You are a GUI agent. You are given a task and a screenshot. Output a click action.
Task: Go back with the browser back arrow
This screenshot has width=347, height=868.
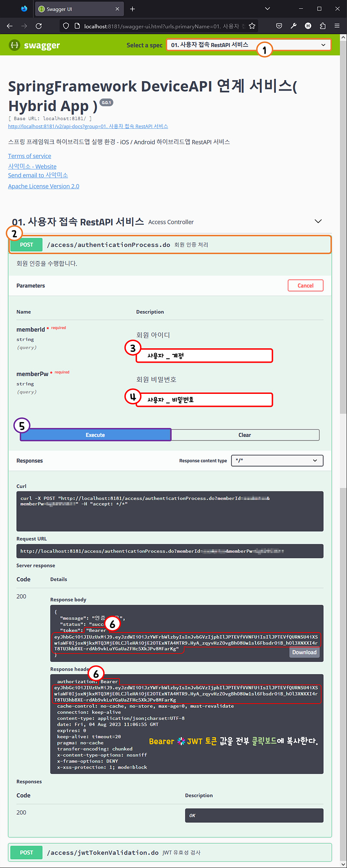10,26
